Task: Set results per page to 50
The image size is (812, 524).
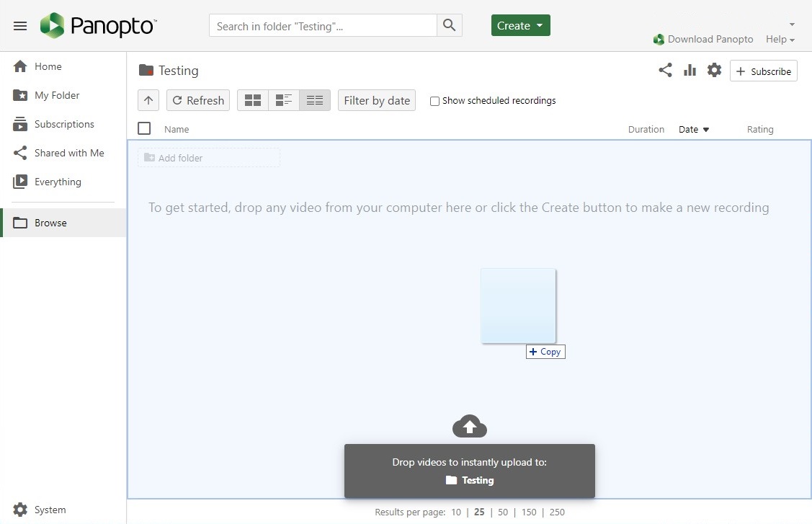Action: [503, 512]
